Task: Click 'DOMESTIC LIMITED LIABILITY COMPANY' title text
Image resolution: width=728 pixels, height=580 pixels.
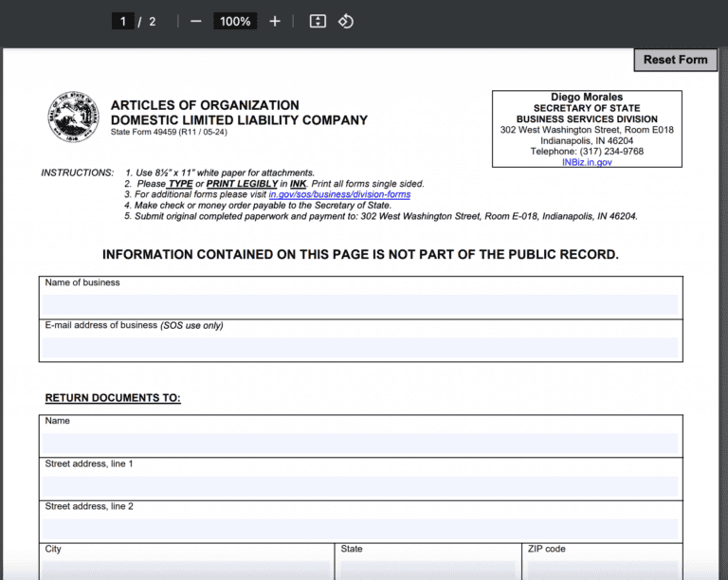Action: (x=239, y=120)
